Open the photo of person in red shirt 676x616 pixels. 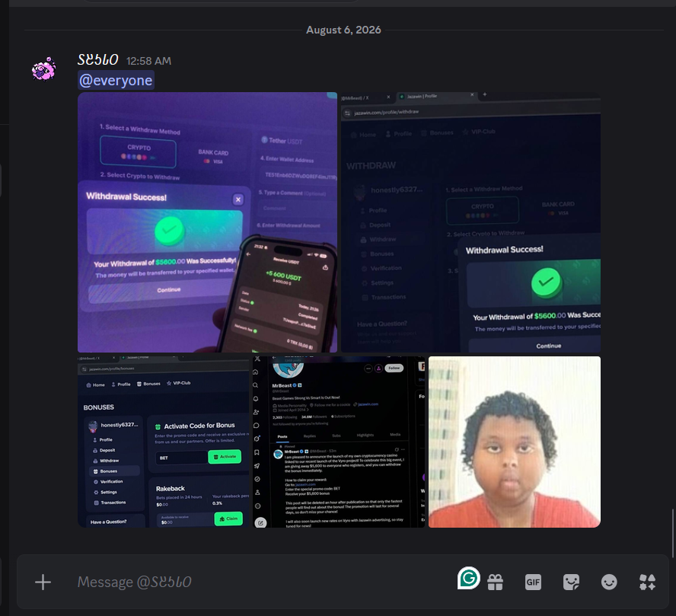pyautogui.click(x=515, y=442)
